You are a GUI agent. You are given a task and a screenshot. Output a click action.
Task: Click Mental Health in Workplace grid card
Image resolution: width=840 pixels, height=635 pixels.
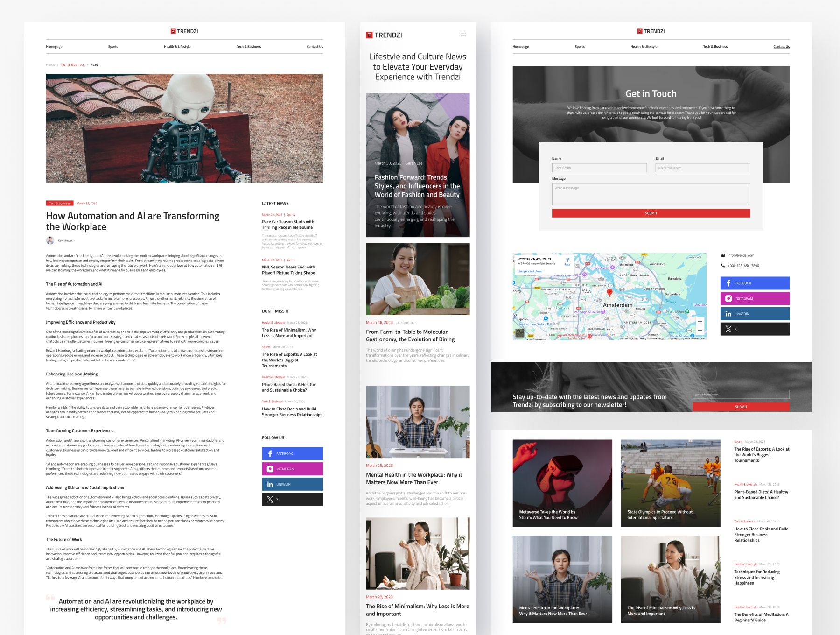(x=562, y=579)
